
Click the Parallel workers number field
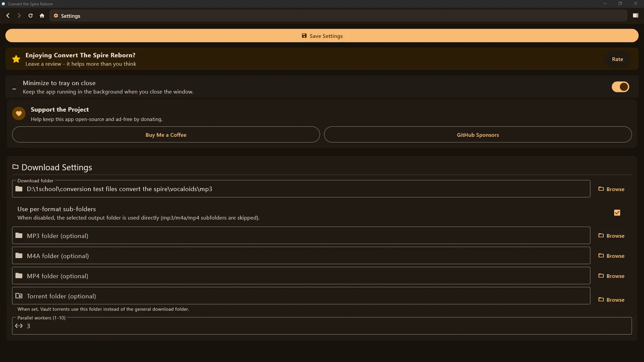point(322,326)
